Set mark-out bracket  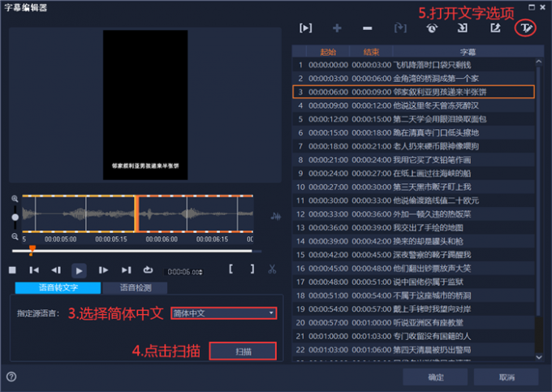click(252, 269)
